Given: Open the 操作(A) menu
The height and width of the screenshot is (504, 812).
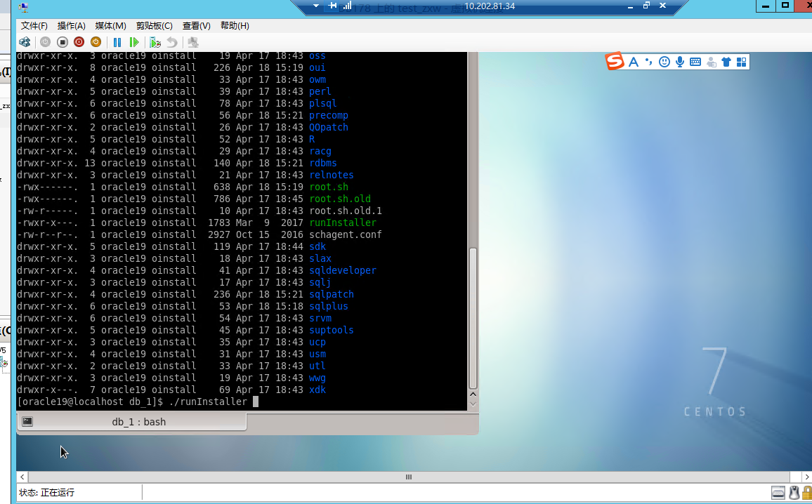Looking at the screenshot, I should coord(72,25).
